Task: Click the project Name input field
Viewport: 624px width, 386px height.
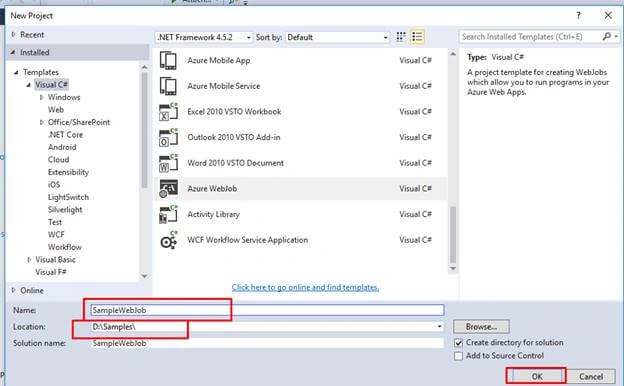Action: [x=267, y=310]
